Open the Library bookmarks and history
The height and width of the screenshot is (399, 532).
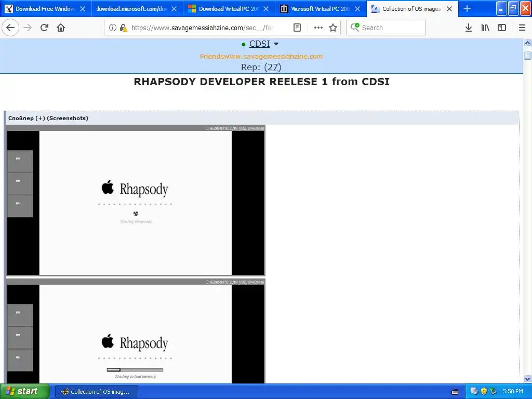pos(485,28)
